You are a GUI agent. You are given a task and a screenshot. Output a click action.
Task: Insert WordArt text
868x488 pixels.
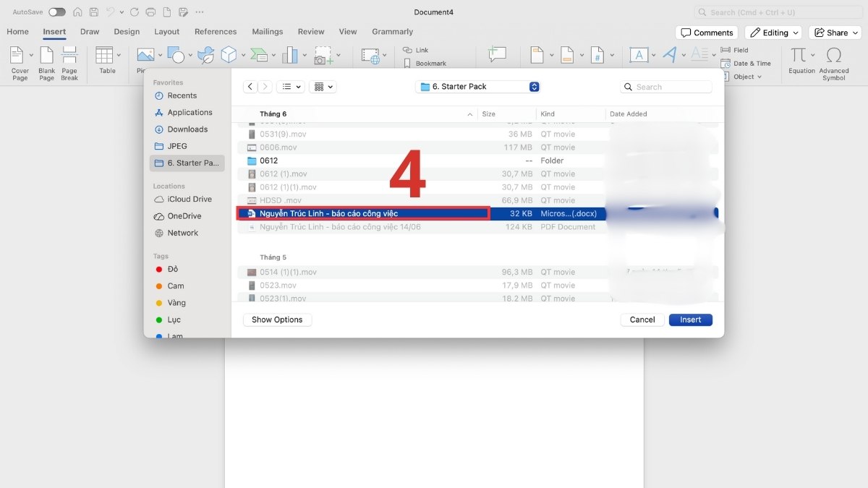[670, 55]
